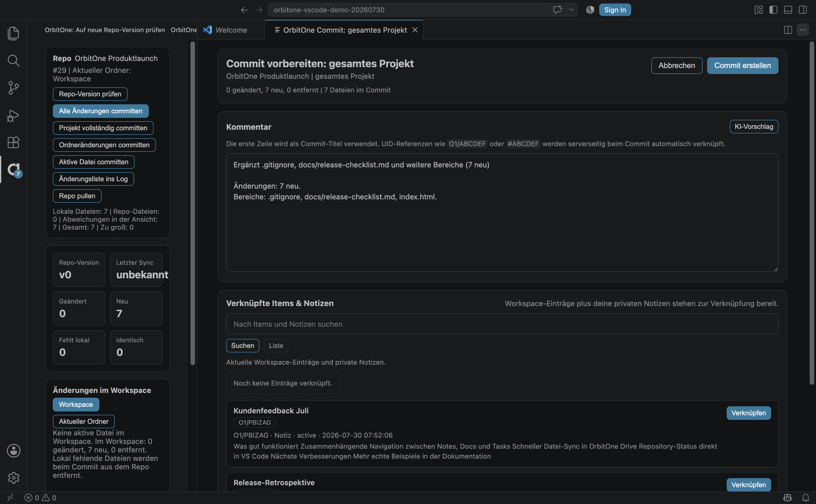Image resolution: width=816 pixels, height=504 pixels.
Task: Click Projekt vollständig committen
Action: pos(103,128)
